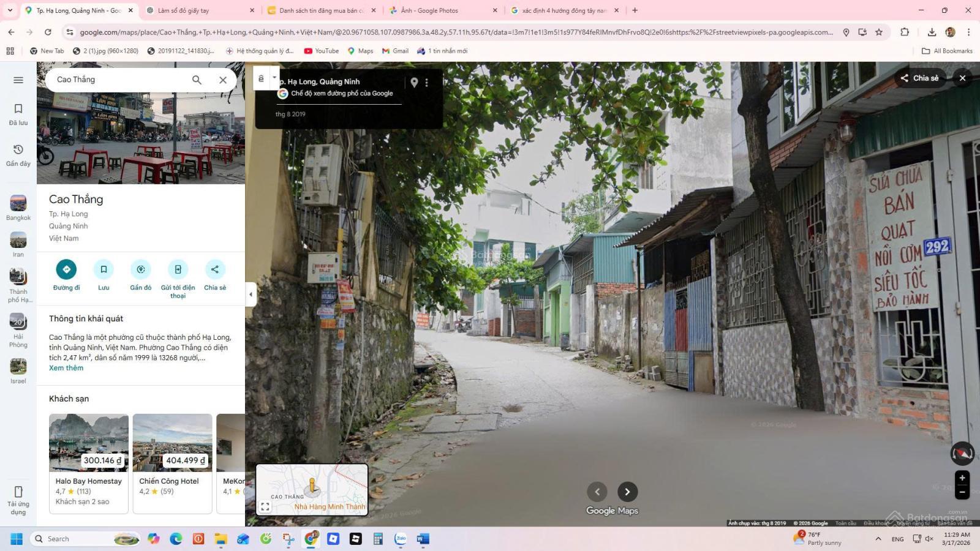Image resolution: width=980 pixels, height=551 pixels.
Task: Collapse the side panel with arrow tab
Action: (250, 294)
